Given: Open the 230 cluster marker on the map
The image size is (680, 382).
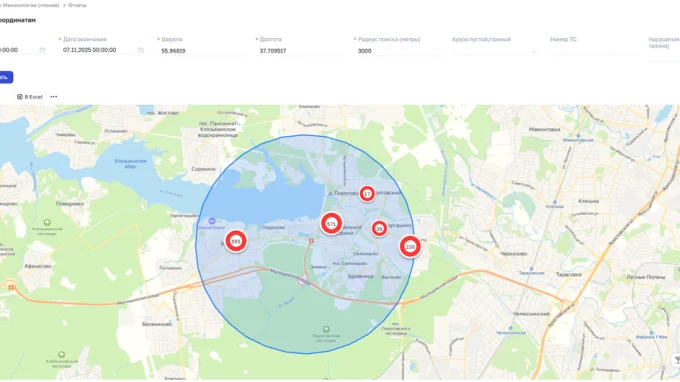Looking at the screenshot, I should coord(410,247).
